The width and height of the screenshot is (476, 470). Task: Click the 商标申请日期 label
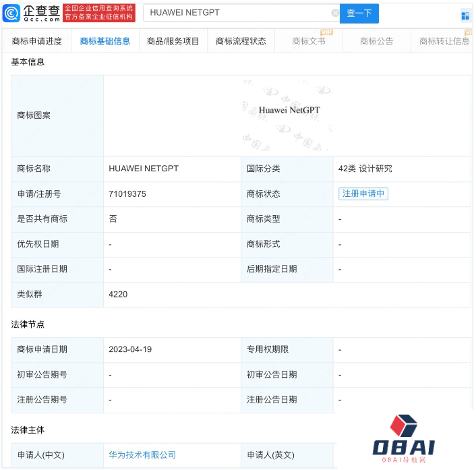pos(42,349)
